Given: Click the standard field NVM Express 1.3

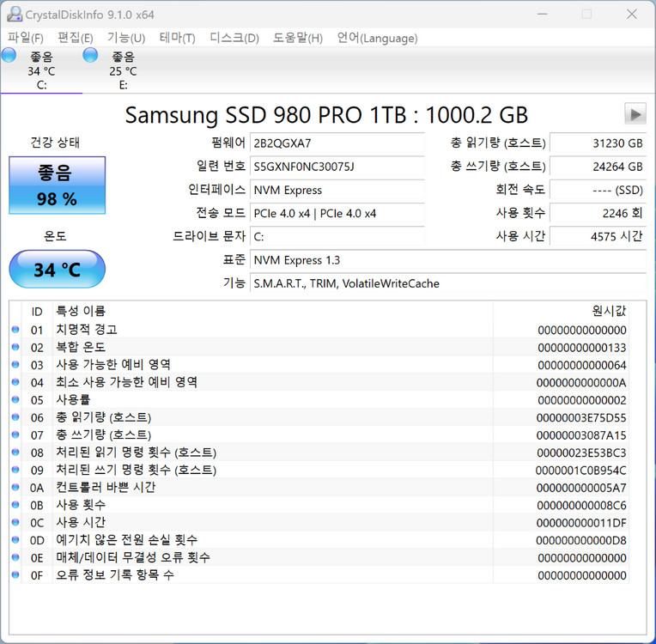Looking at the screenshot, I should point(448,260).
